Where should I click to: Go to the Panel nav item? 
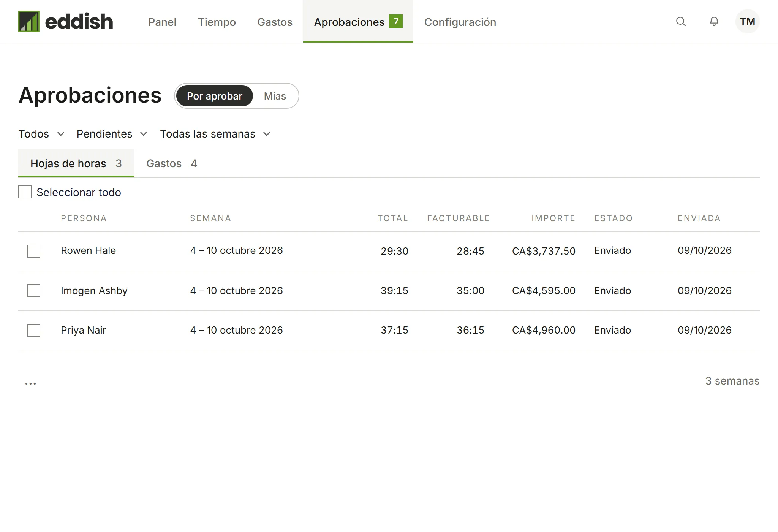[162, 22]
